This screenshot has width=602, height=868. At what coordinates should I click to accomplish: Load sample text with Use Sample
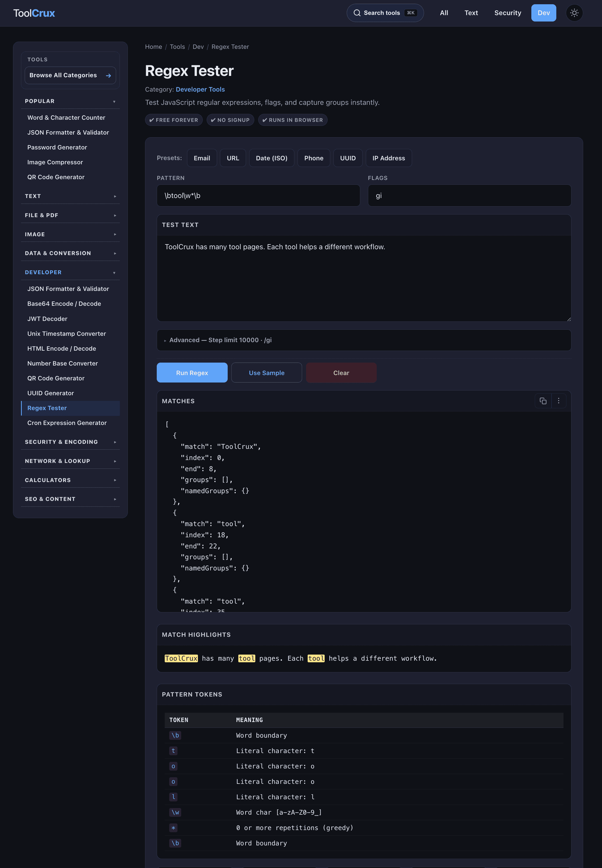click(267, 372)
